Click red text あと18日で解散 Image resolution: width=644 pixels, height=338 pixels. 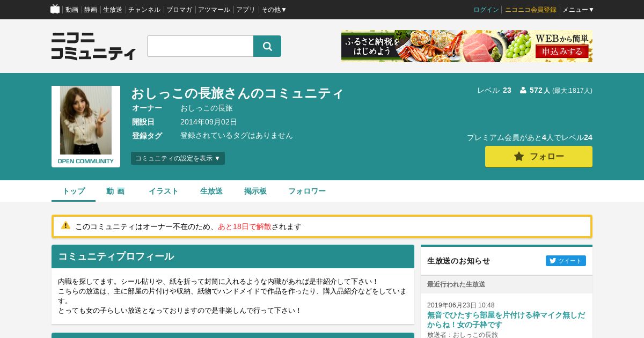coord(245,226)
